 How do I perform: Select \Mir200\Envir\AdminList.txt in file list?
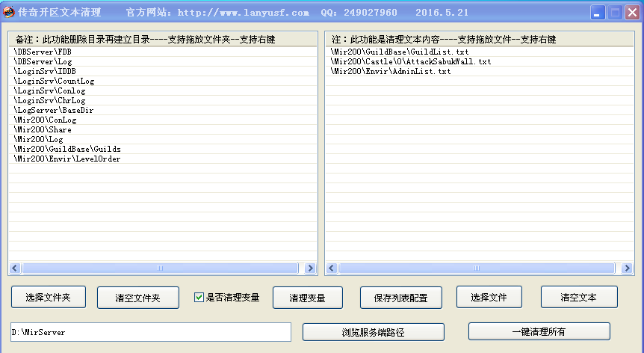pos(391,71)
